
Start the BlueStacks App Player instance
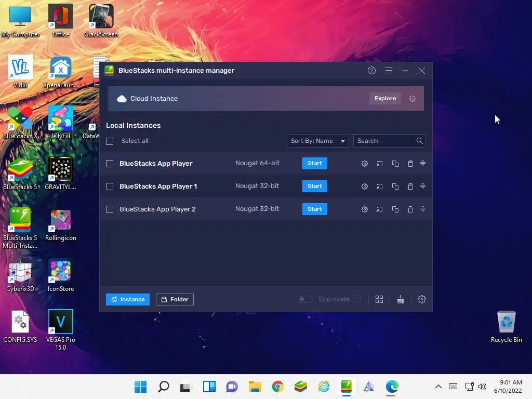coord(314,163)
